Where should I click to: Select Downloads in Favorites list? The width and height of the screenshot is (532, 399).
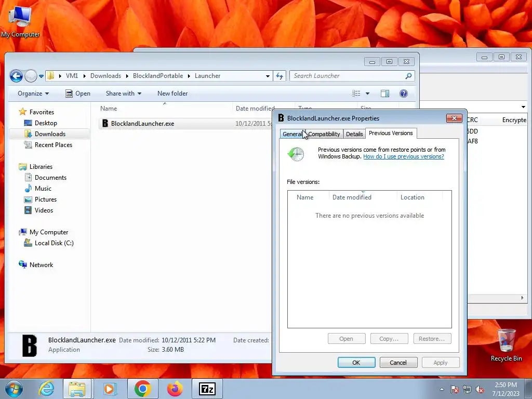click(x=50, y=134)
